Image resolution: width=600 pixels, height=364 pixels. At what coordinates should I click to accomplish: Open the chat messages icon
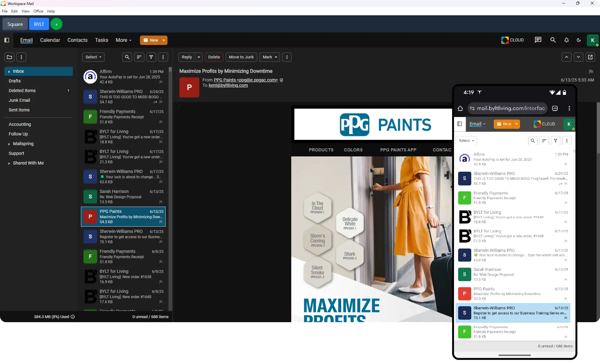(538, 40)
